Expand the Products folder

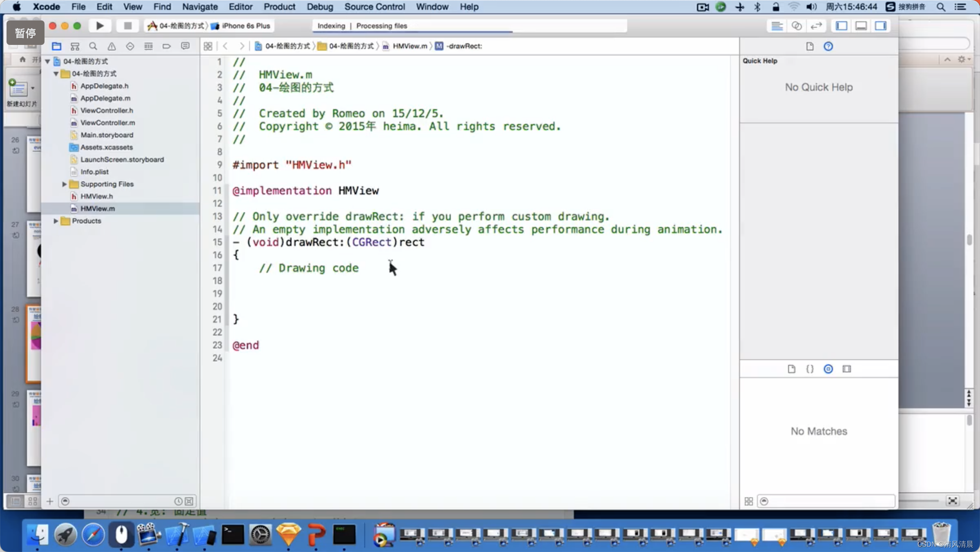(56, 221)
